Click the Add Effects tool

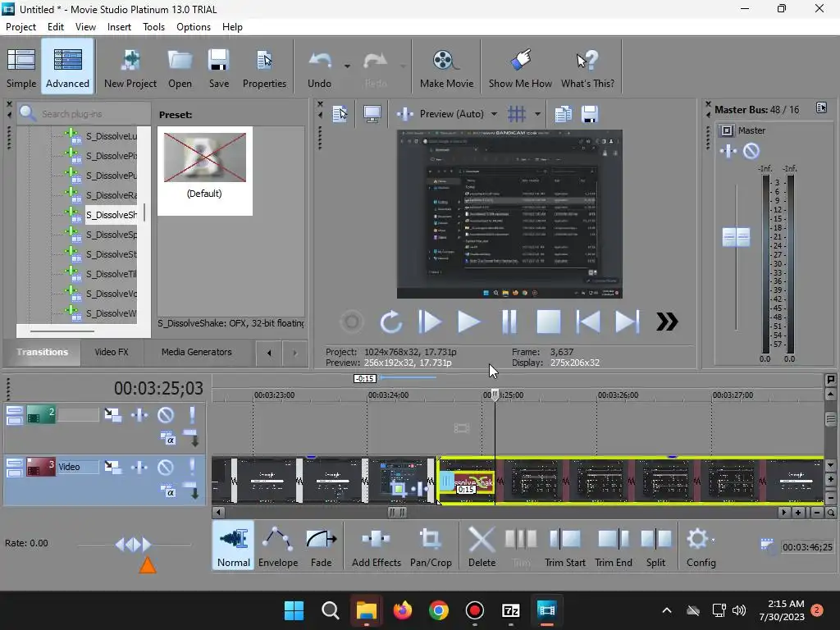coord(376,547)
